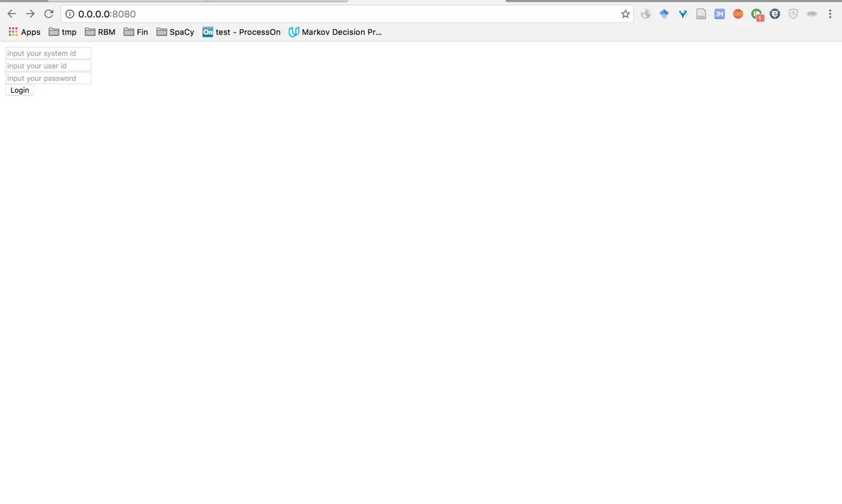Open the dark circular 'e' extension
This screenshot has height=504, width=842.
(775, 14)
